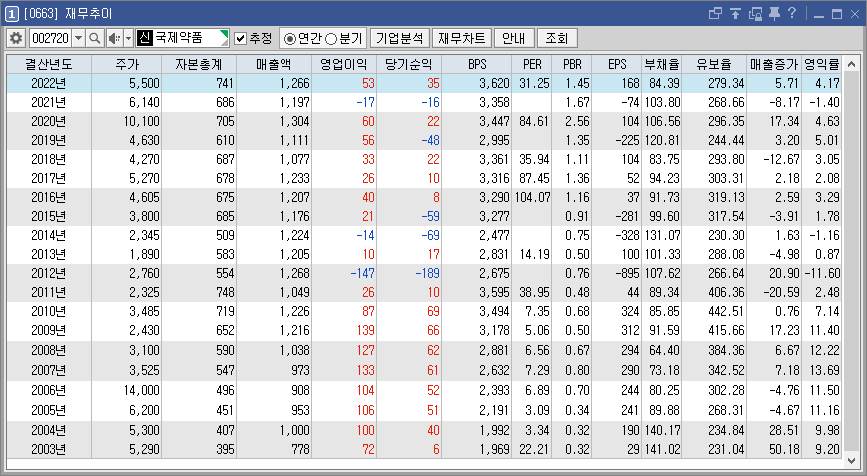Click the 2019년 row label
867x476 pixels.
[x=49, y=140]
